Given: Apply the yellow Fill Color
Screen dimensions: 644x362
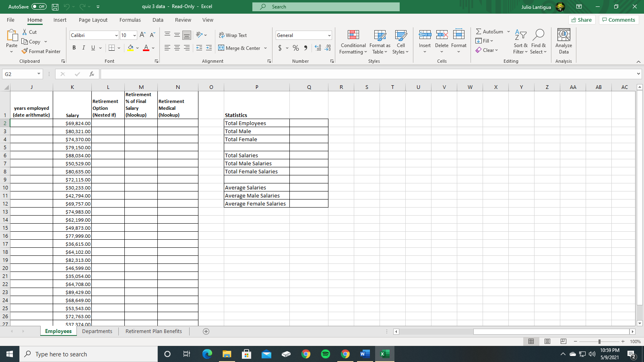Looking at the screenshot, I should click(x=130, y=48).
